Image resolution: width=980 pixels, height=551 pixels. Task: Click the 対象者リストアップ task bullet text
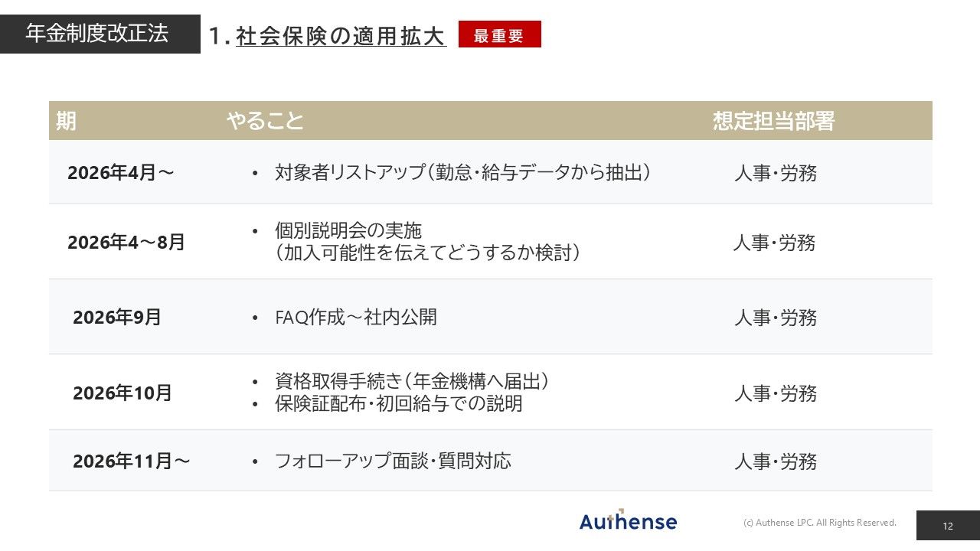tap(462, 172)
